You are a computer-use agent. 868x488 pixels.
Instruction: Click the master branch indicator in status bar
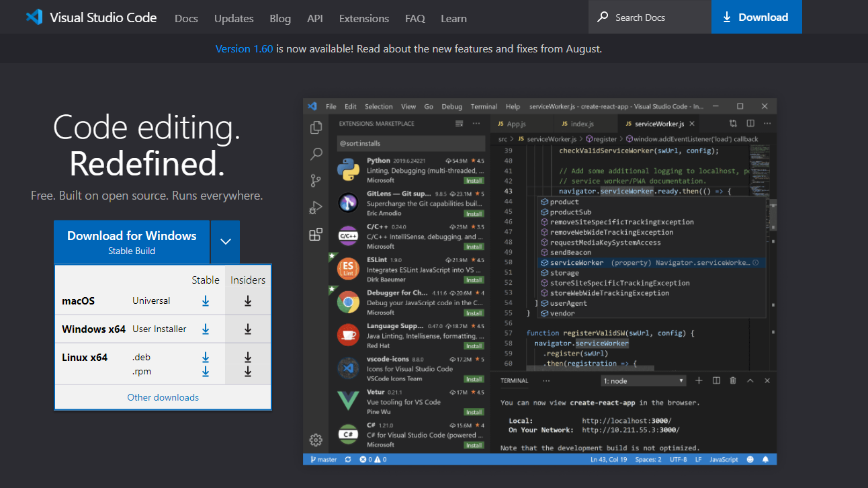[x=322, y=459]
